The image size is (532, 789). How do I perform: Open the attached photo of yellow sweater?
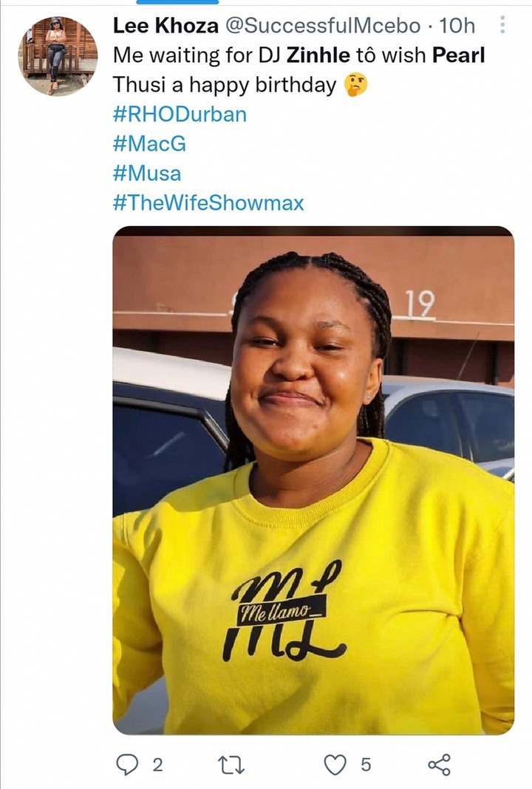[313, 480]
